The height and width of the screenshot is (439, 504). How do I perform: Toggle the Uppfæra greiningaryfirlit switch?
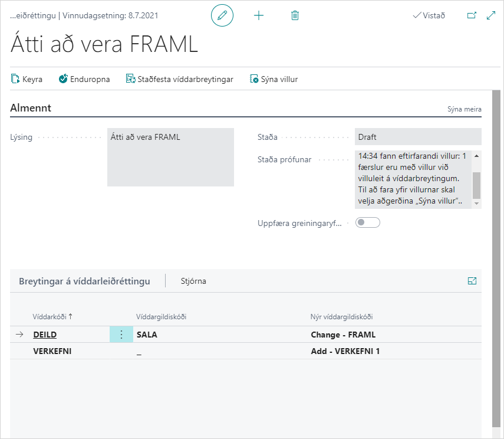pos(368,222)
